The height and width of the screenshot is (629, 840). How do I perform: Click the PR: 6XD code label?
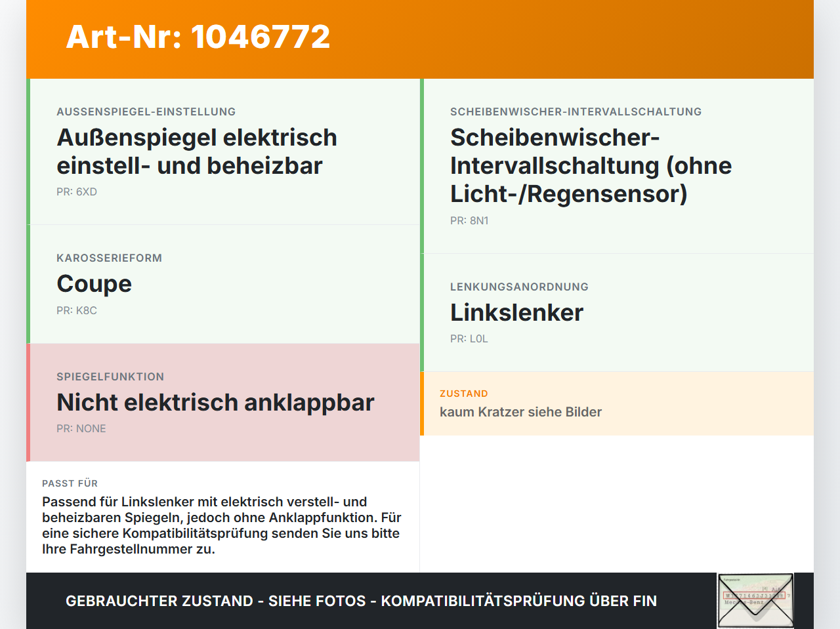coord(77,192)
